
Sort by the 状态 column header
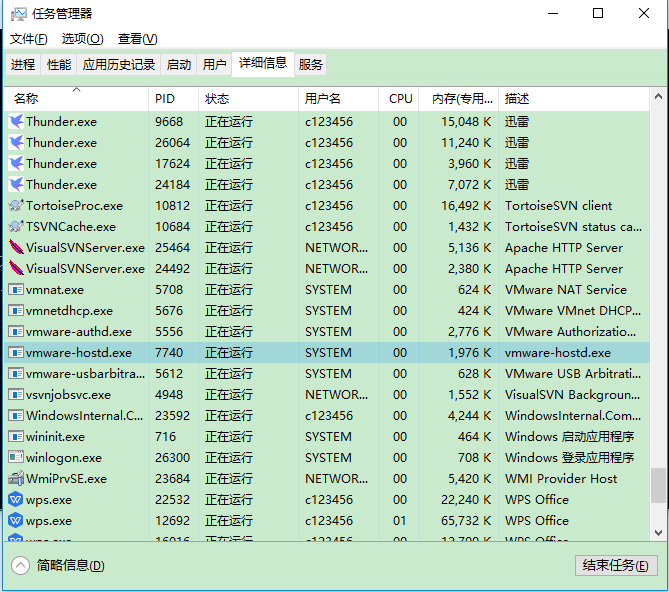(248, 99)
